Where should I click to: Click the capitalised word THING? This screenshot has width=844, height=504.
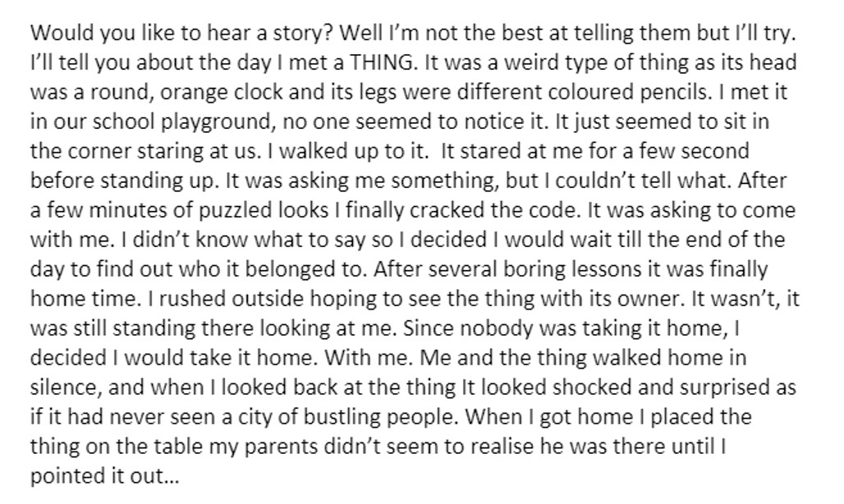(383, 63)
